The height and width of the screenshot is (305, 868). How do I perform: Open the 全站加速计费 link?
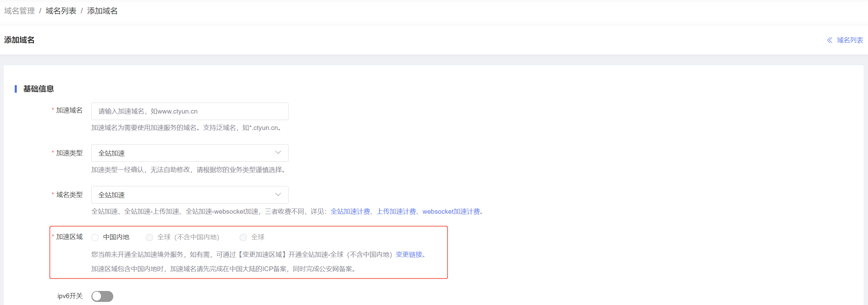point(350,212)
